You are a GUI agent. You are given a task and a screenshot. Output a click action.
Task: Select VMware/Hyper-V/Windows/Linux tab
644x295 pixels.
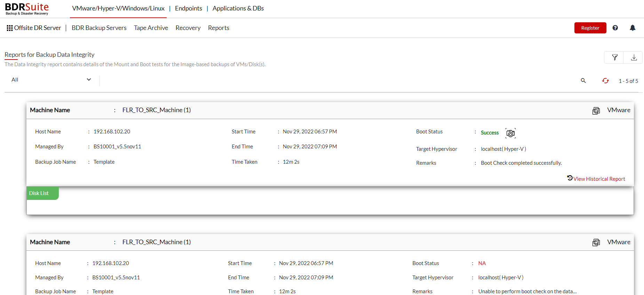118,8
